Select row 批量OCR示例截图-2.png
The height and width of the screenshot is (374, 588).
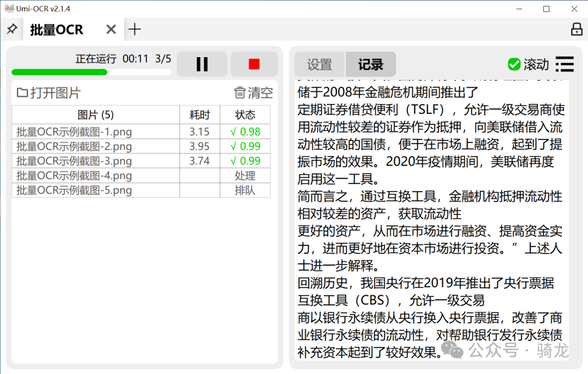tap(141, 146)
